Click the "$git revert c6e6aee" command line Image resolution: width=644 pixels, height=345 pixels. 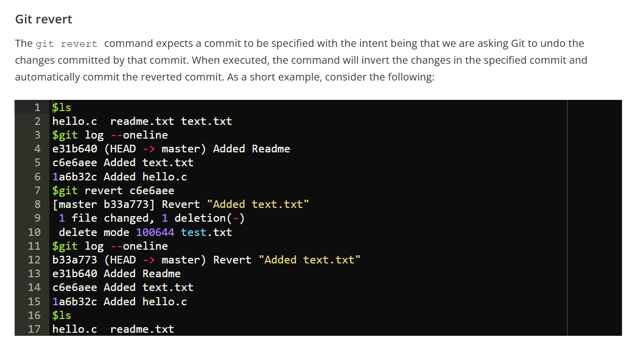[113, 191]
